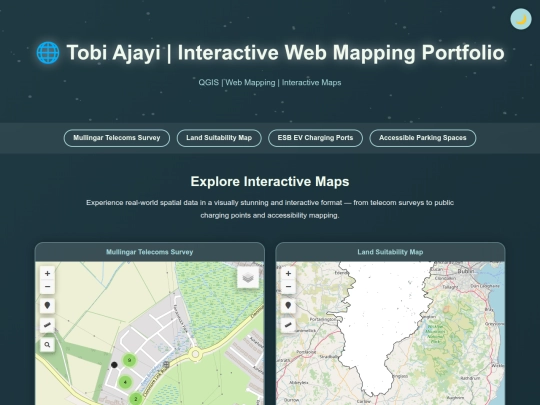
Task: Activate geolocation marker on Mullingar map
Action: (48, 305)
